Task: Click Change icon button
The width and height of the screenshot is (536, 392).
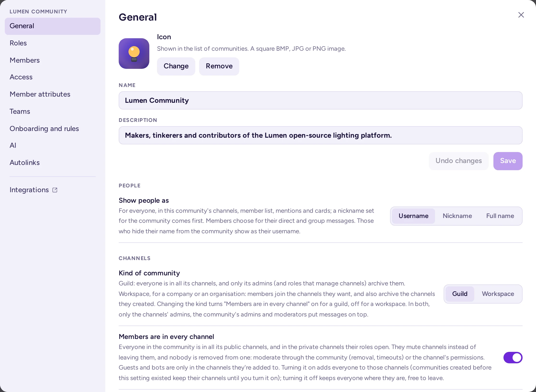Action: tap(176, 66)
